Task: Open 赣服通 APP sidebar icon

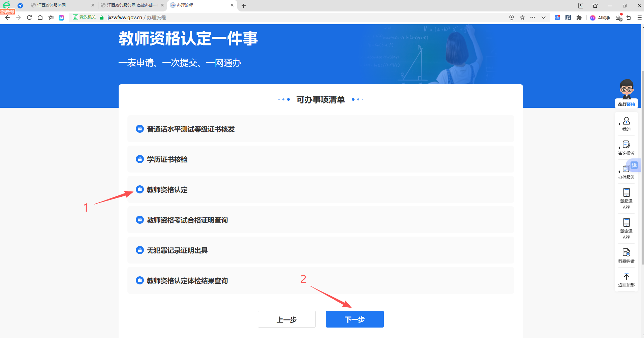Action: pos(626,198)
